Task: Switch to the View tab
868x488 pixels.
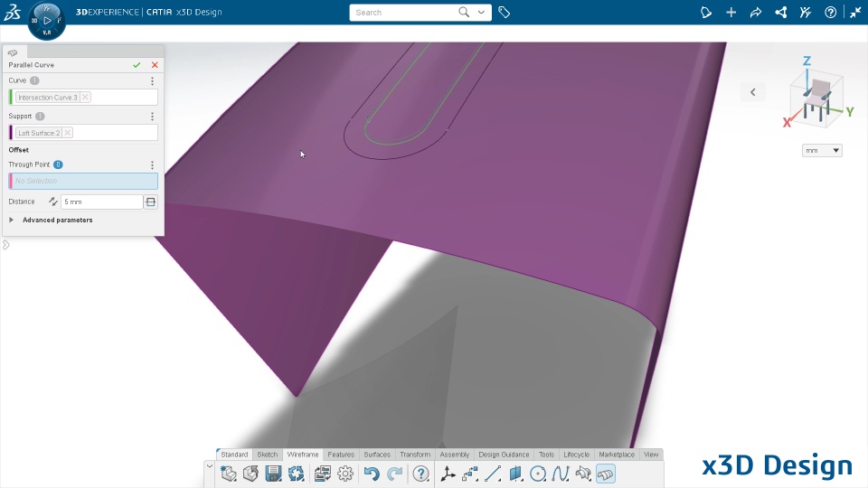Action: pyautogui.click(x=651, y=455)
